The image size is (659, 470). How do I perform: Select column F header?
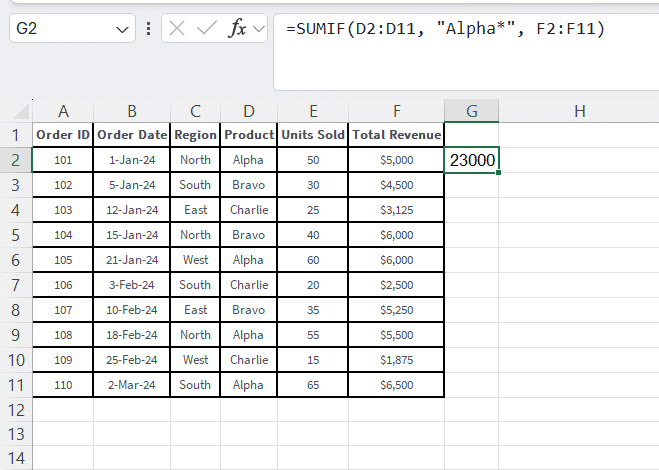coord(397,111)
